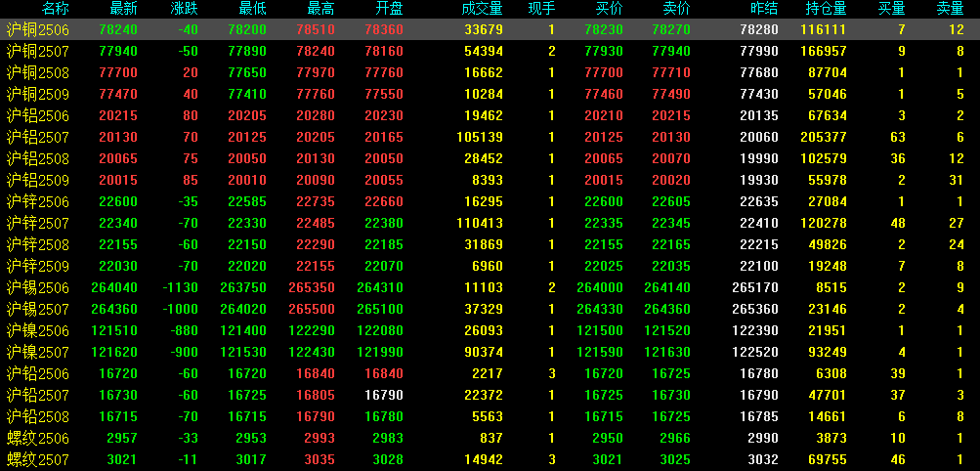Screen dimensions: 980x471
Task: Click high price 265500 of 沪锡2507
Action: pyautogui.click(x=312, y=309)
